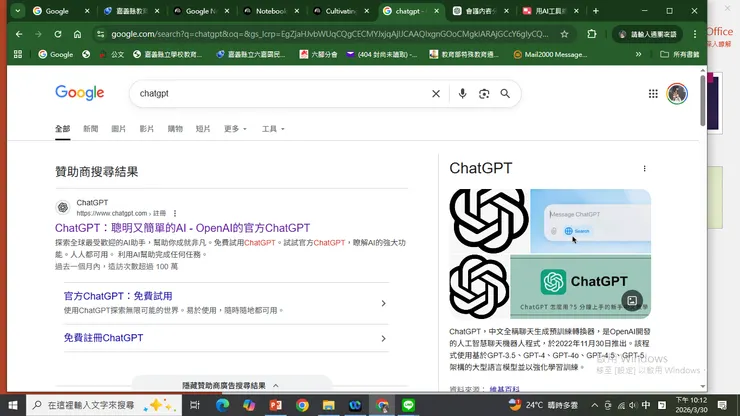The height and width of the screenshot is (416, 740).
Task: Open the 免費註冊ChatGPT link
Action: (103, 338)
